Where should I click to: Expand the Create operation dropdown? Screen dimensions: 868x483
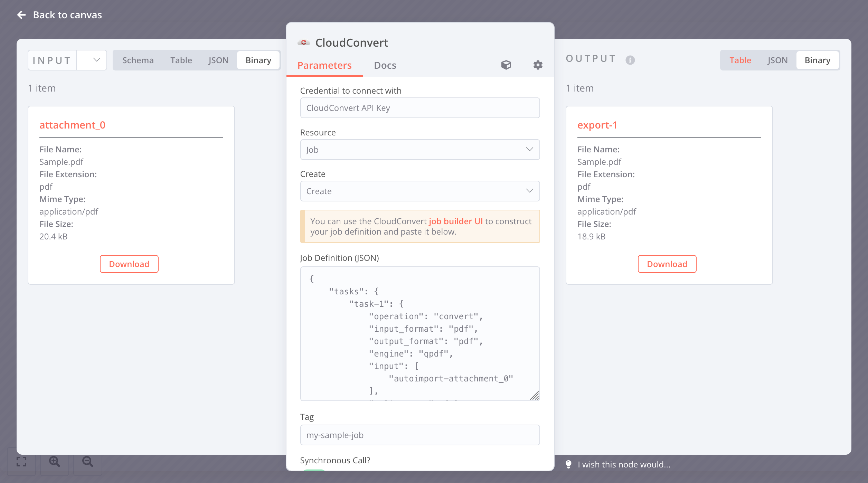click(419, 191)
